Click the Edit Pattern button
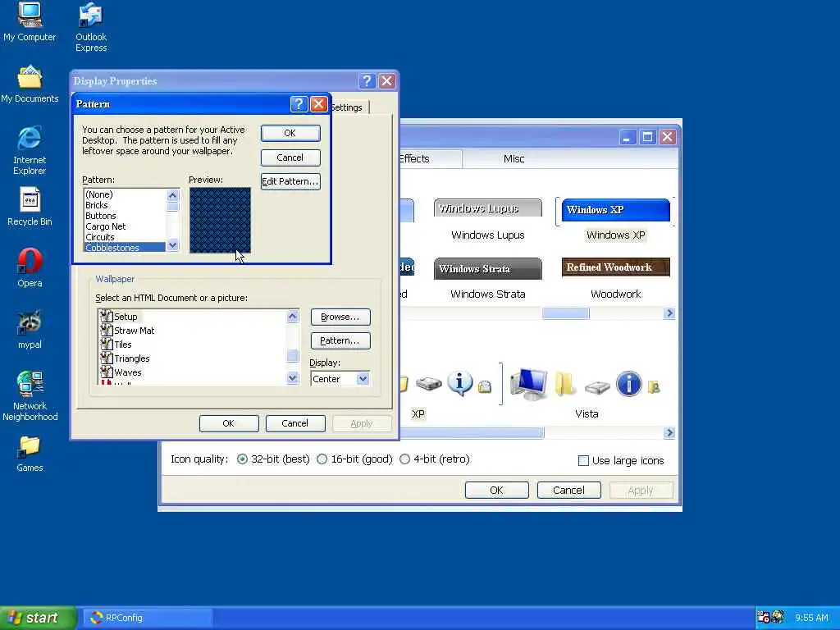The height and width of the screenshot is (630, 840). coord(290,181)
